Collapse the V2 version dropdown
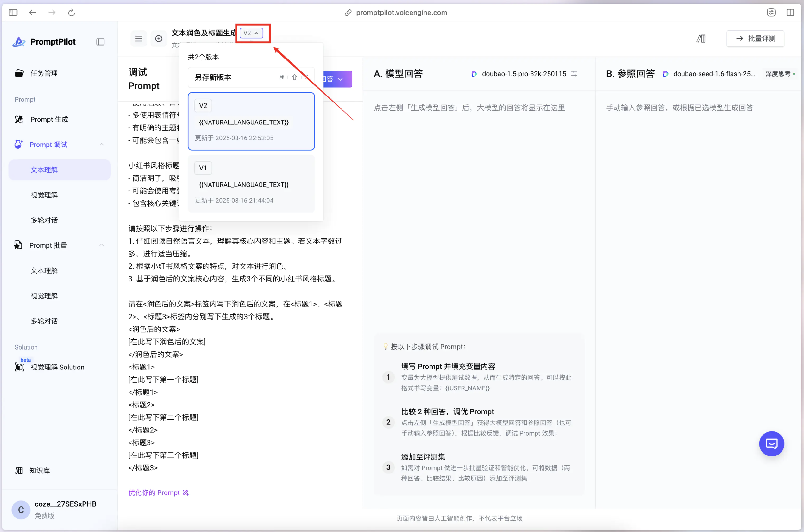804x532 pixels. pos(251,33)
